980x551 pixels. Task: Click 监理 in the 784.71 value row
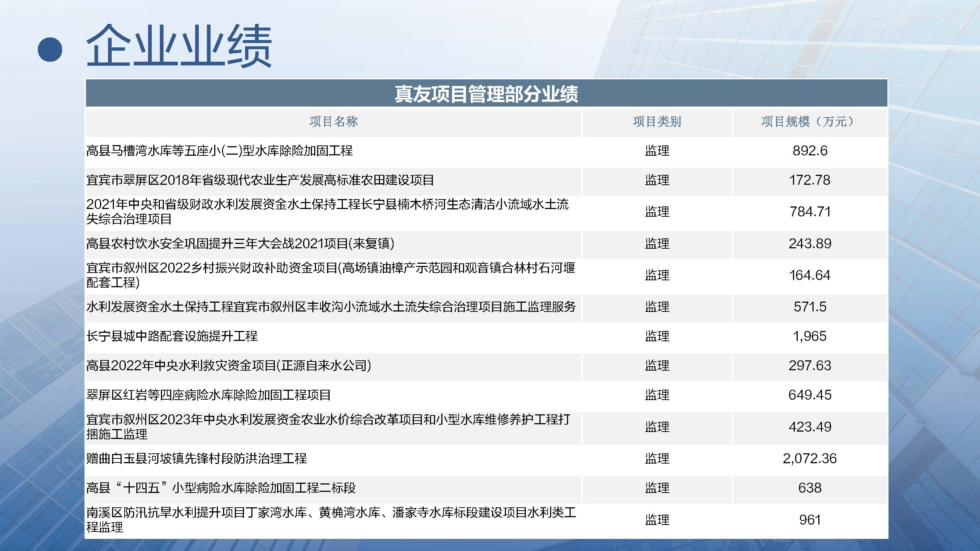tap(657, 212)
